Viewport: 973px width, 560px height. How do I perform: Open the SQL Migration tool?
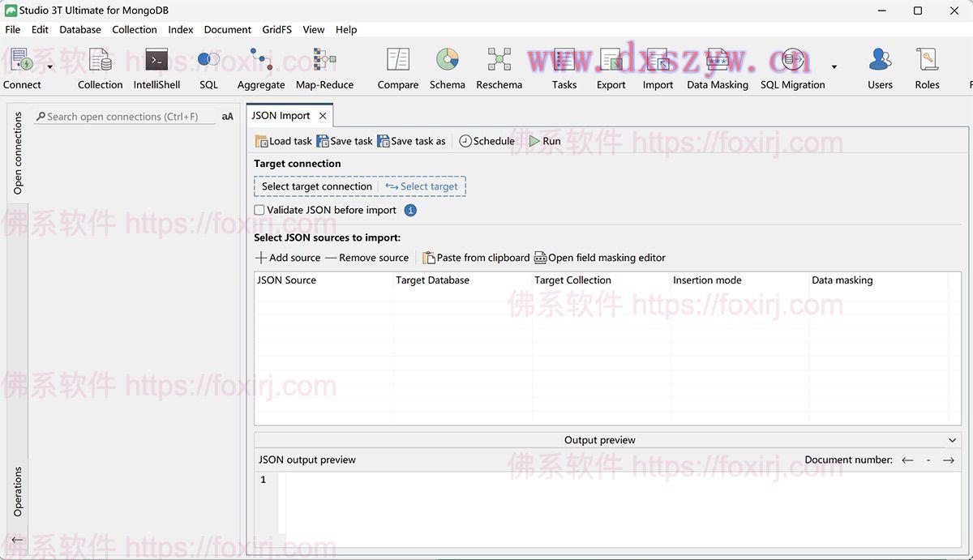[x=793, y=68]
